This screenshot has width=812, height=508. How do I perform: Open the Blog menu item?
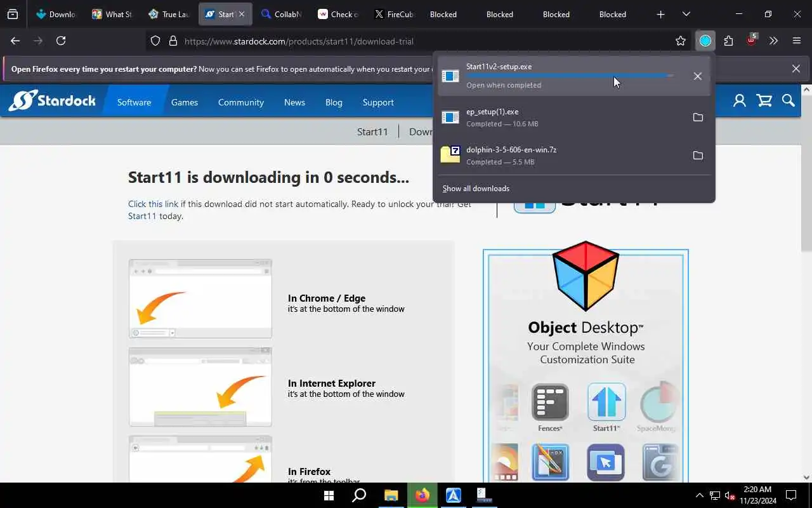click(x=334, y=102)
